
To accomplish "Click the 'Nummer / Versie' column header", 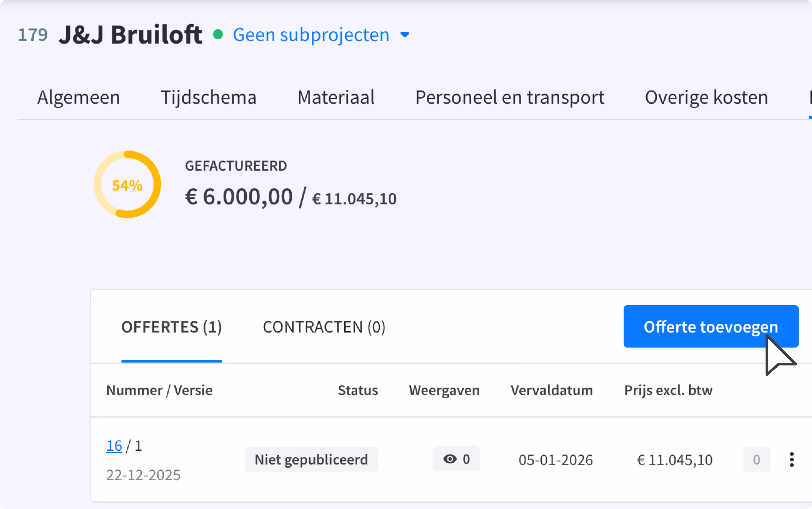I will click(x=160, y=390).
